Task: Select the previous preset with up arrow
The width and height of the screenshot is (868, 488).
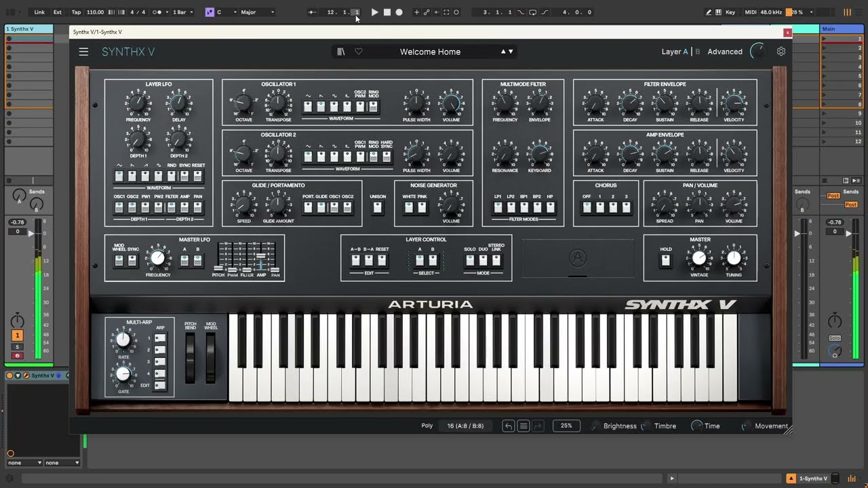Action: 503,52
